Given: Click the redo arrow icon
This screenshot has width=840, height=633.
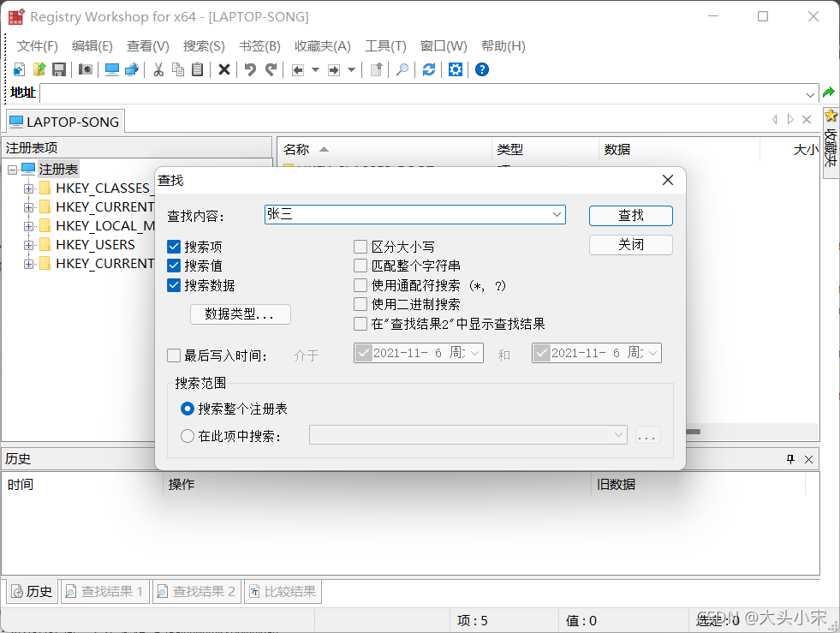Looking at the screenshot, I should (271, 69).
